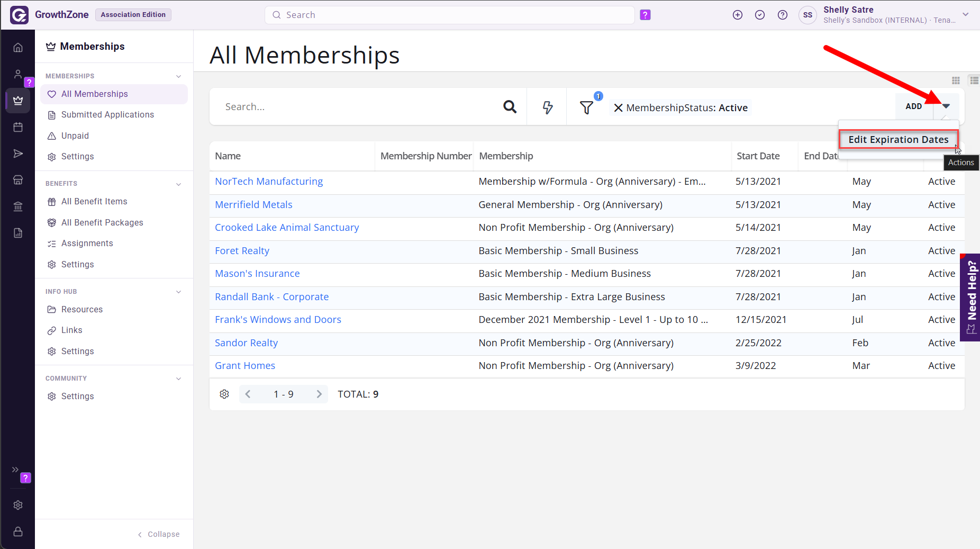980x549 pixels.
Task: Open the Reports document icon in left rail
Action: [18, 233]
